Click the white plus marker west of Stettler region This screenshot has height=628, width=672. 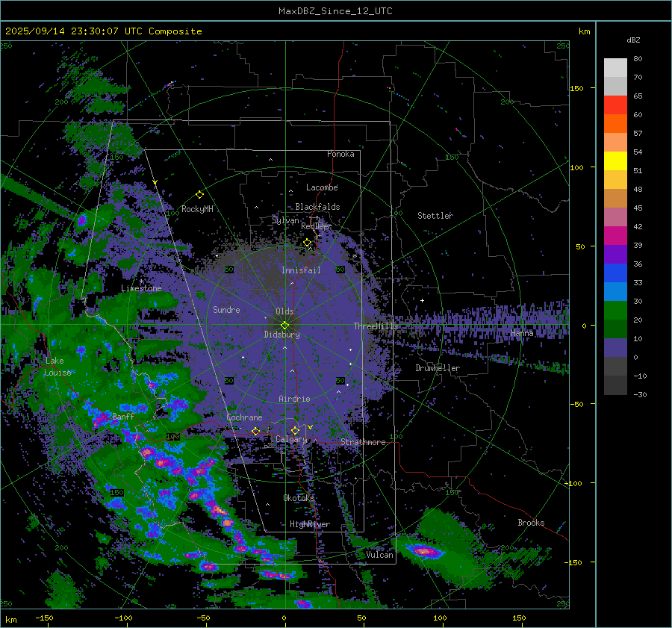(x=422, y=300)
